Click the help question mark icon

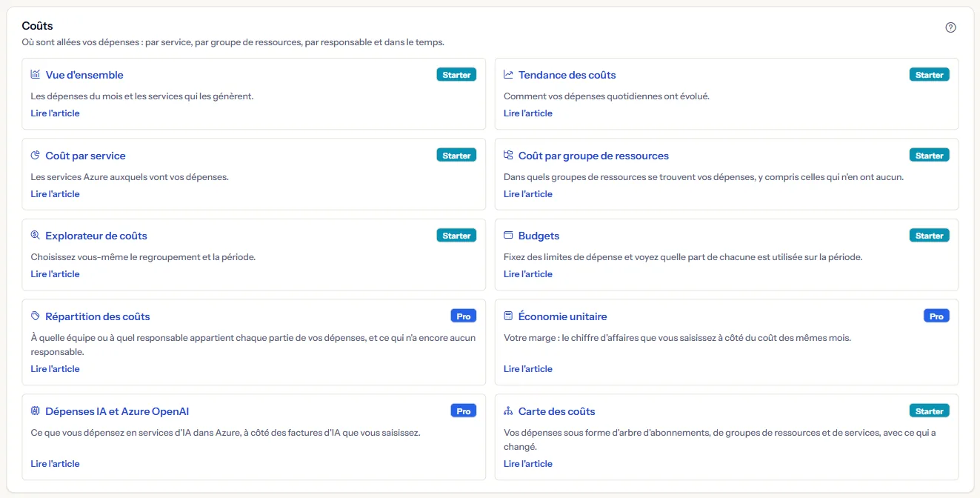951,27
